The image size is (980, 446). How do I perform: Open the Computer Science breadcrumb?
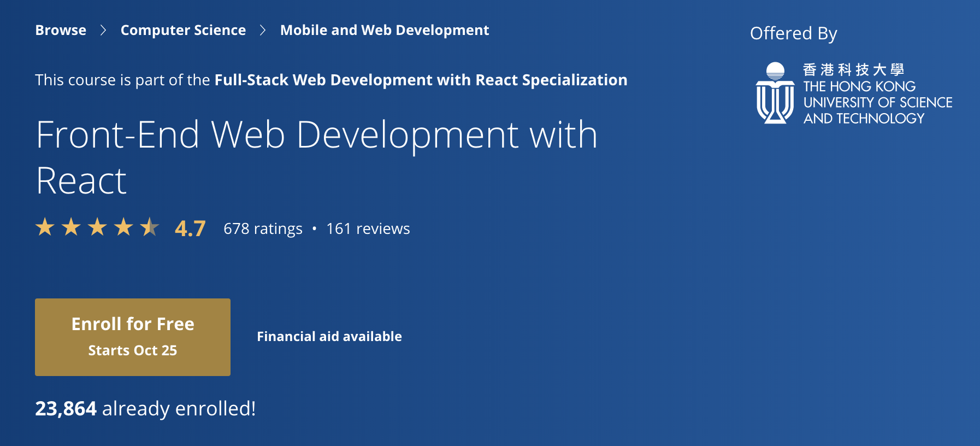(x=183, y=30)
